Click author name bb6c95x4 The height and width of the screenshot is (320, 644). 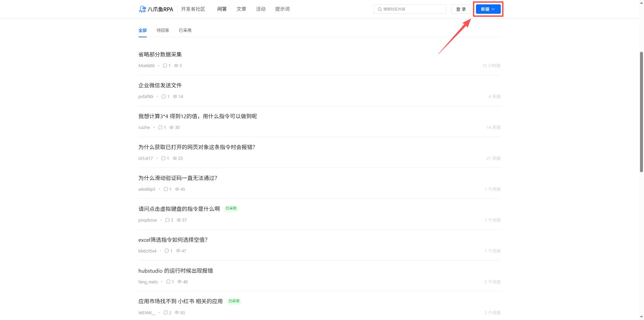147,251
